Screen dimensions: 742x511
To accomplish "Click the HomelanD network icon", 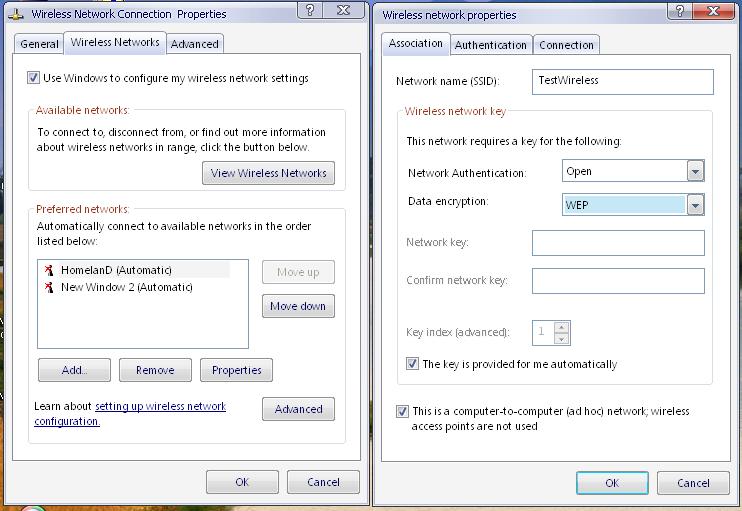I will pos(48,270).
